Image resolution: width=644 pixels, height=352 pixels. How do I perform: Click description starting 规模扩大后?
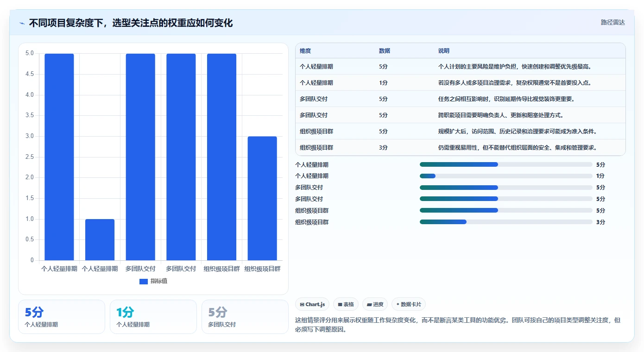pyautogui.click(x=518, y=132)
